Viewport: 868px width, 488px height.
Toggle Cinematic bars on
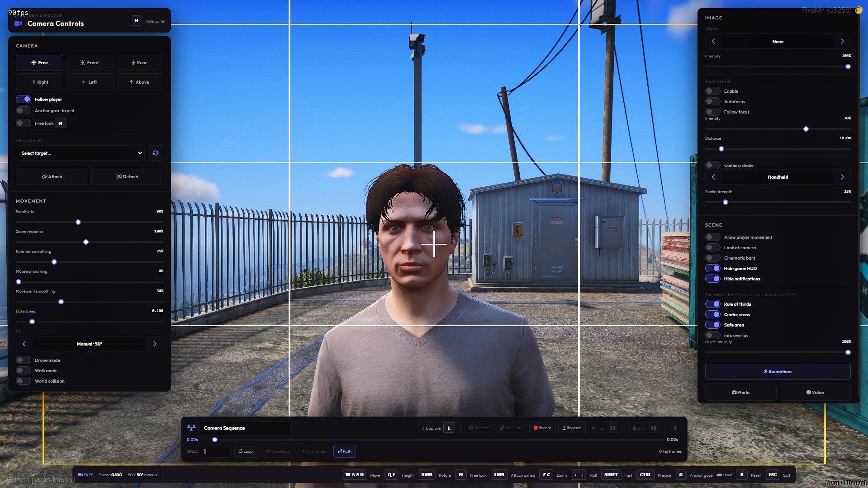click(x=713, y=258)
